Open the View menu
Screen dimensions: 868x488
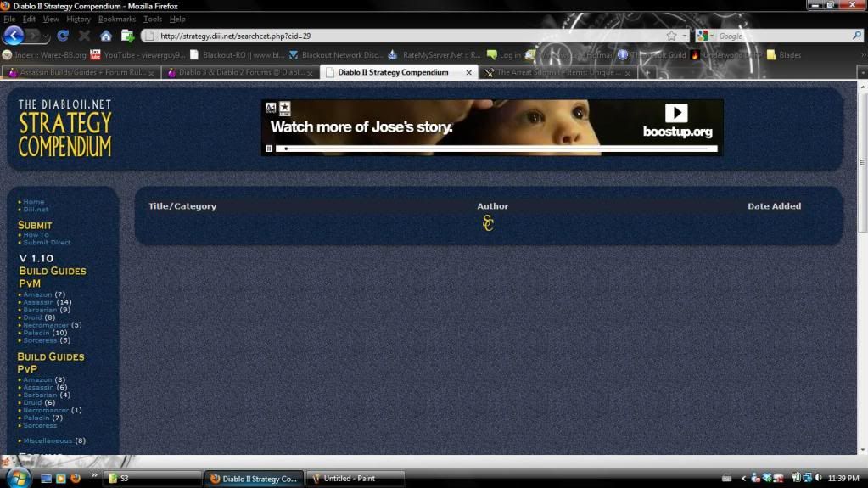(50, 19)
